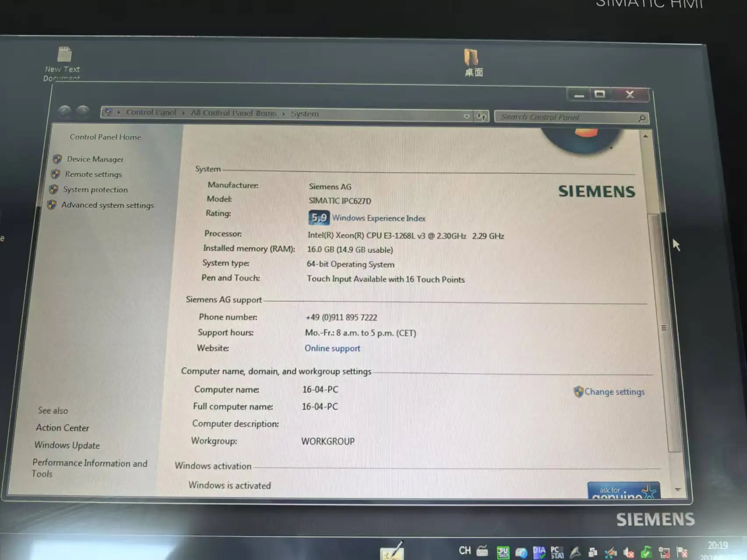Click the network tray icon with red X
Screen dimensions: 747x560
click(664, 553)
